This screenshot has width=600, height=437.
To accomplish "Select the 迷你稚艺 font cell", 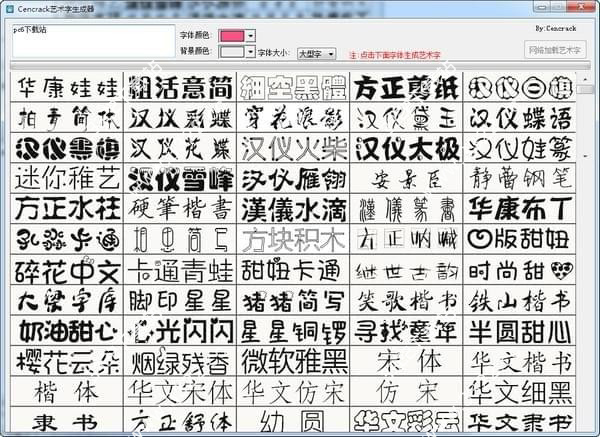I will pyautogui.click(x=67, y=179).
